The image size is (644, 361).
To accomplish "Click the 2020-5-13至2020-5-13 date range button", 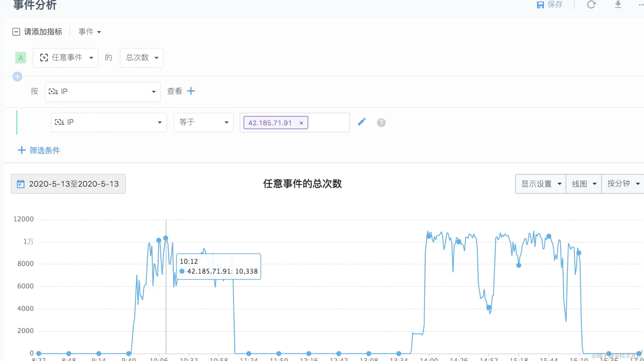I will pos(68,184).
